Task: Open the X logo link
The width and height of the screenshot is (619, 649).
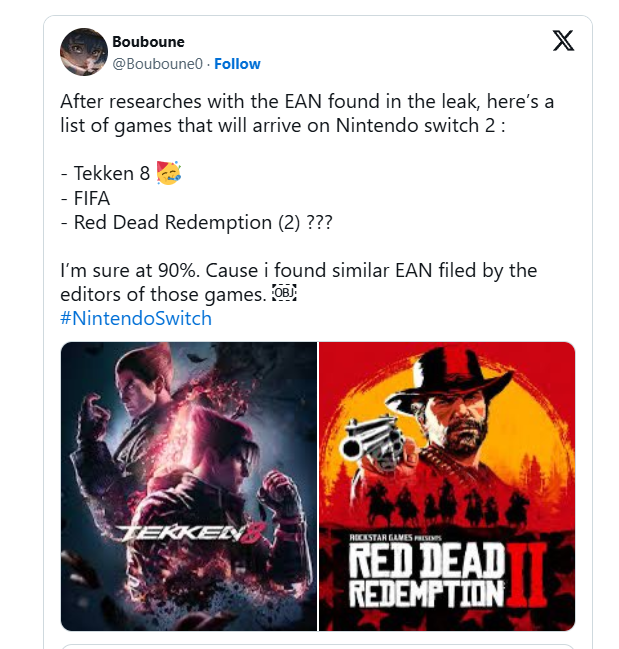Action: (x=563, y=41)
